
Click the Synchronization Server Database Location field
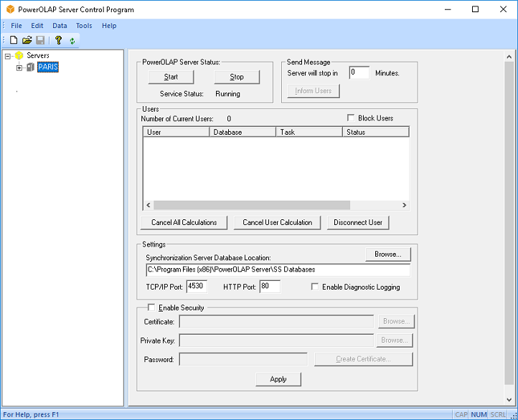[278, 269]
